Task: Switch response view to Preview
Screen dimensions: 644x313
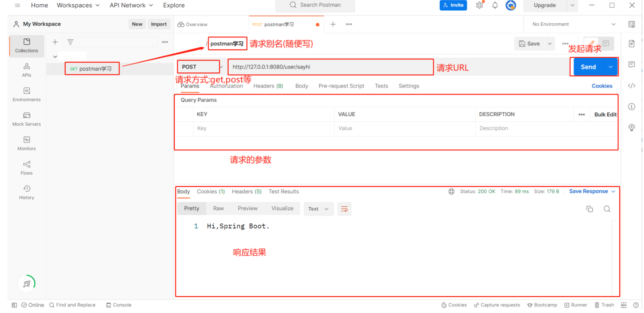Action: [247, 208]
